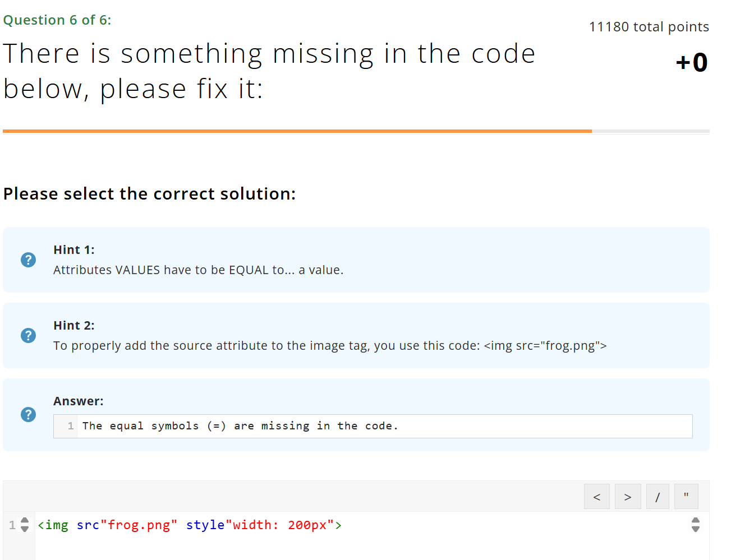
Task: Click the orange quiz progress bar
Action: click(297, 131)
